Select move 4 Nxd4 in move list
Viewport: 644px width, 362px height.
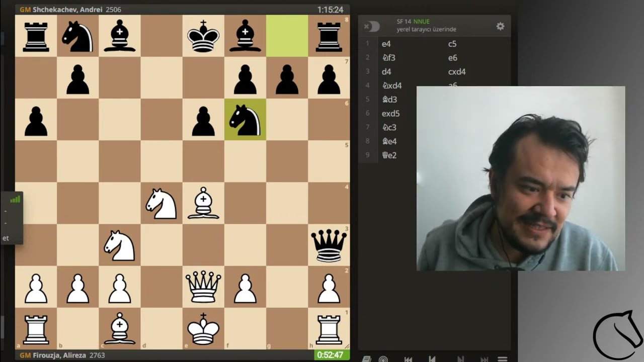(391, 85)
